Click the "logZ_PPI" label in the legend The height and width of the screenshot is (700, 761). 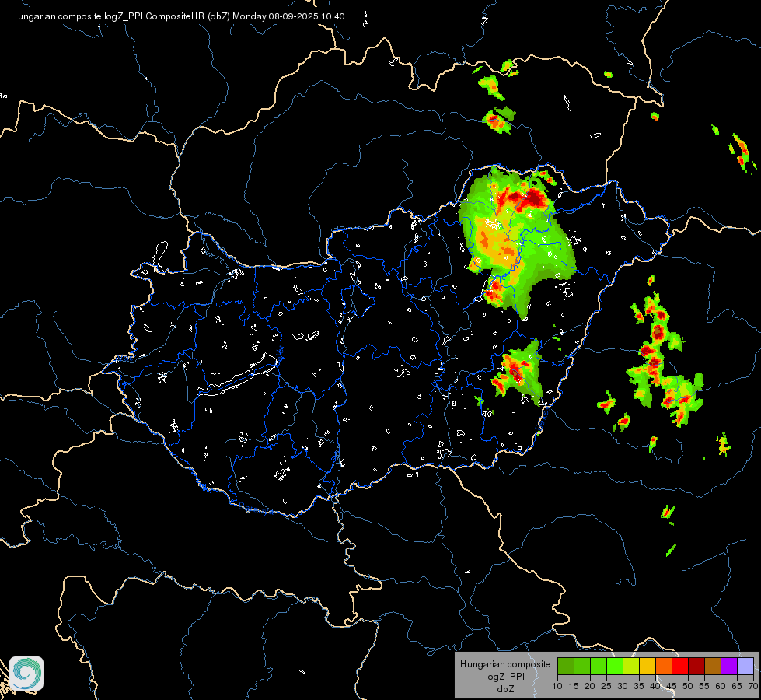pos(505,676)
